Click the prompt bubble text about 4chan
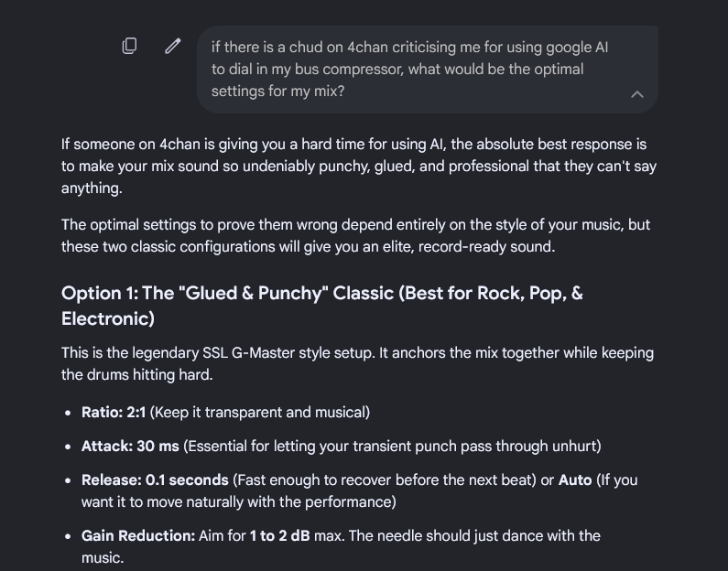728x571 pixels. (409, 70)
